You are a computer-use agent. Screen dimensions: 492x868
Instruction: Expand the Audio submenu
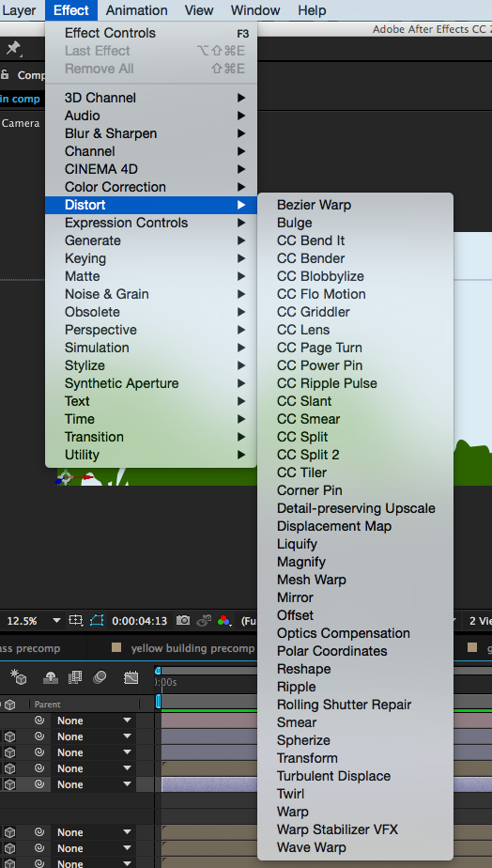[151, 116]
